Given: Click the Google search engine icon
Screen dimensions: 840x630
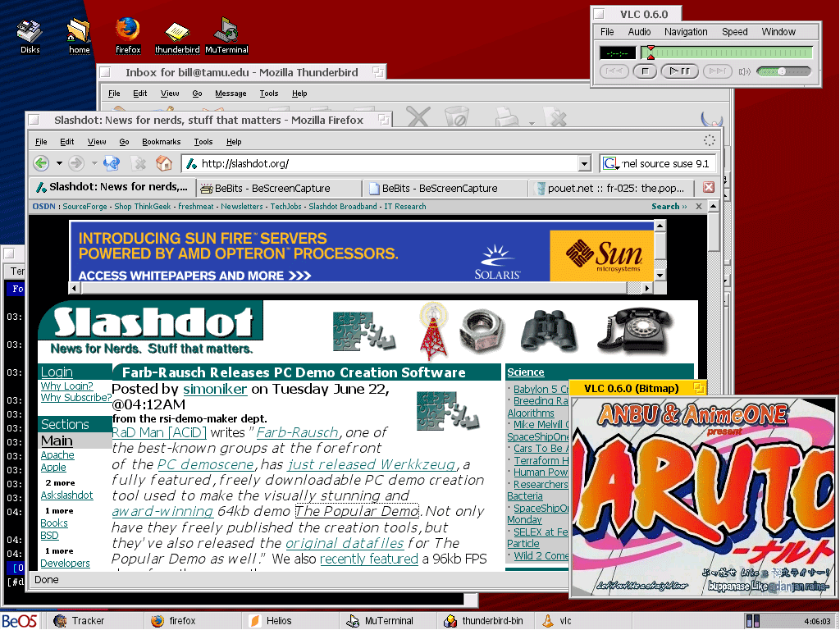Looking at the screenshot, I should (610, 163).
